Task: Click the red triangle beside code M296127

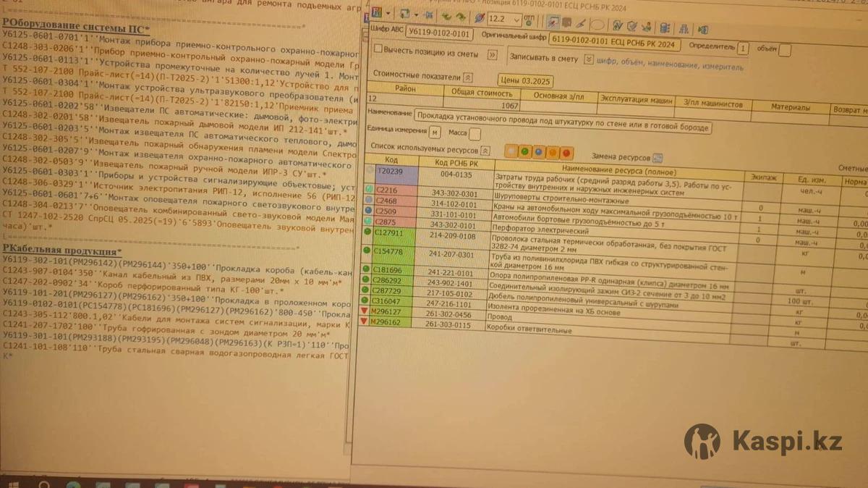Action: click(x=363, y=311)
